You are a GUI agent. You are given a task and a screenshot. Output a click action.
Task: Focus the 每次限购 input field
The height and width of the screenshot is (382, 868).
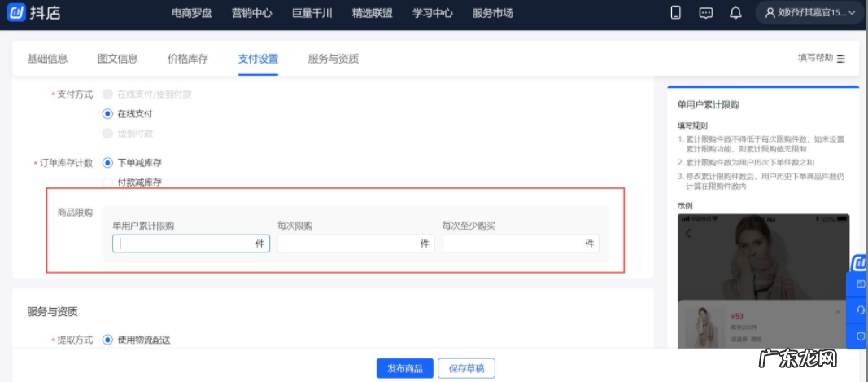(x=356, y=244)
